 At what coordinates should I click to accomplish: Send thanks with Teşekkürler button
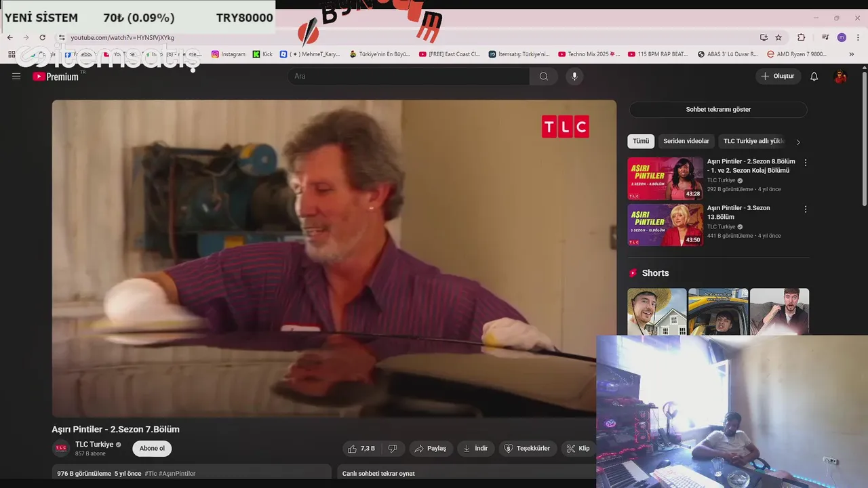click(x=528, y=449)
